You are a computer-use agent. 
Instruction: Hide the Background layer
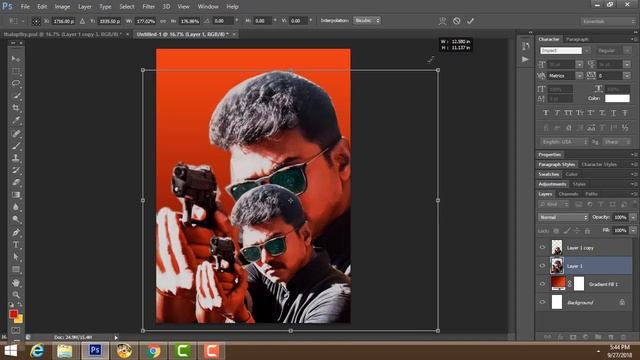pos(542,302)
